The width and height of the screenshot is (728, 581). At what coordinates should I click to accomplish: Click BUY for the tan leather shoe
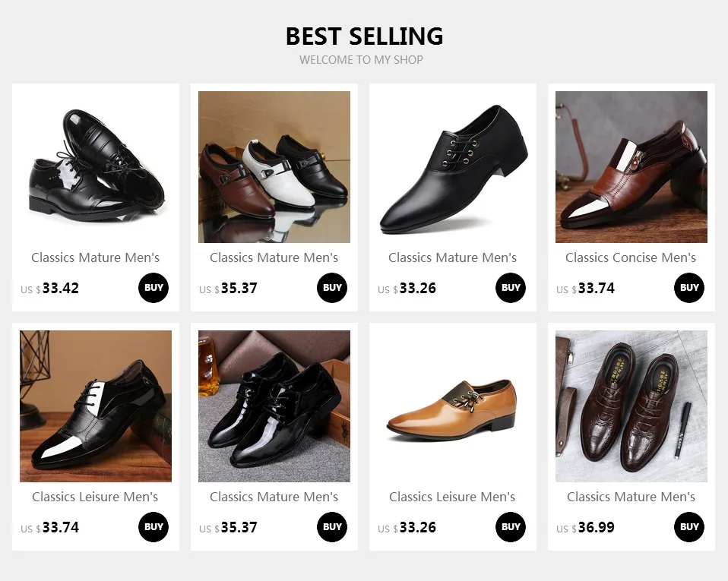point(511,527)
